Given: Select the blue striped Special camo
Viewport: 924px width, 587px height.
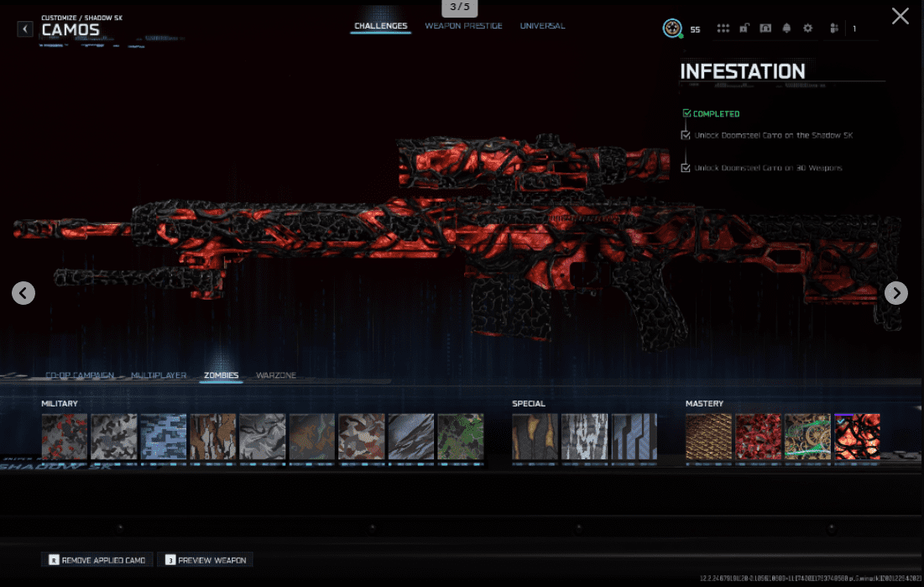Looking at the screenshot, I should [x=634, y=438].
